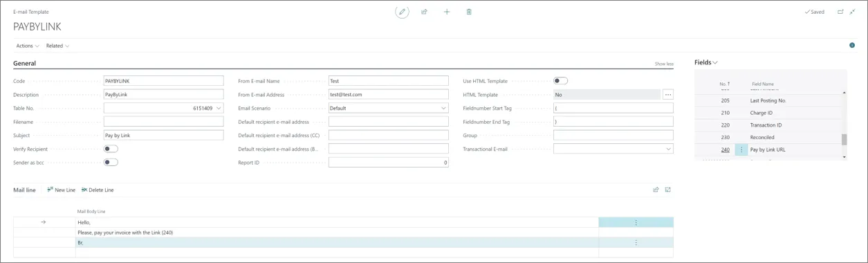868x263 pixels.
Task: Click the Code input field
Action: (163, 81)
